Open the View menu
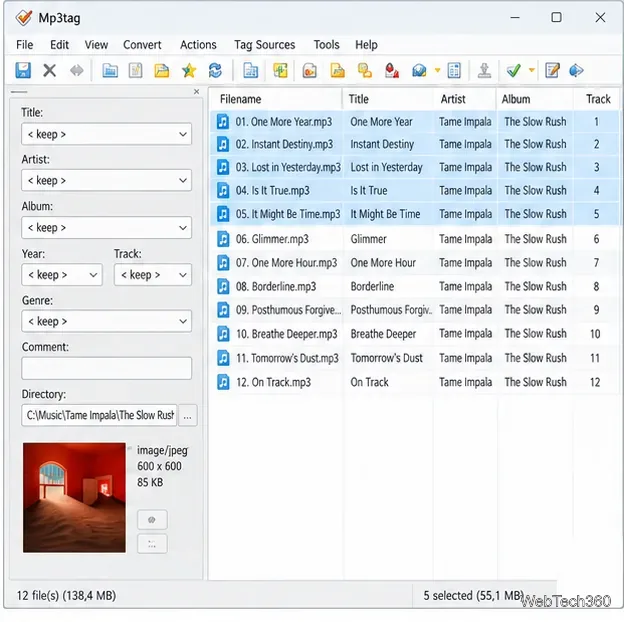The height and width of the screenshot is (622, 624). [x=96, y=45]
